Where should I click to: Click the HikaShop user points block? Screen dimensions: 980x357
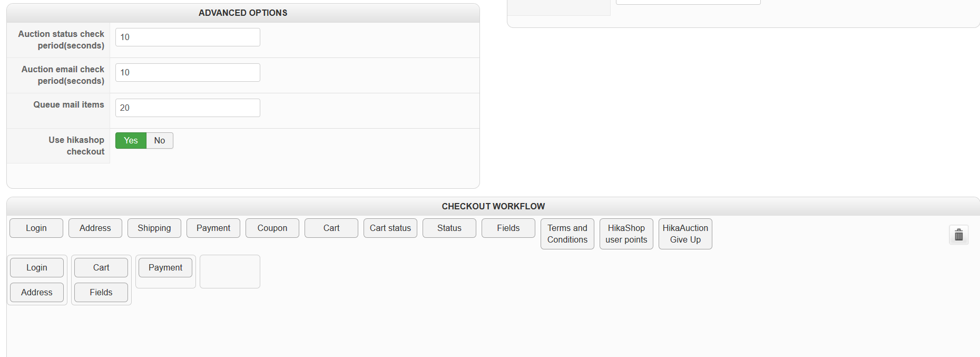(626, 234)
